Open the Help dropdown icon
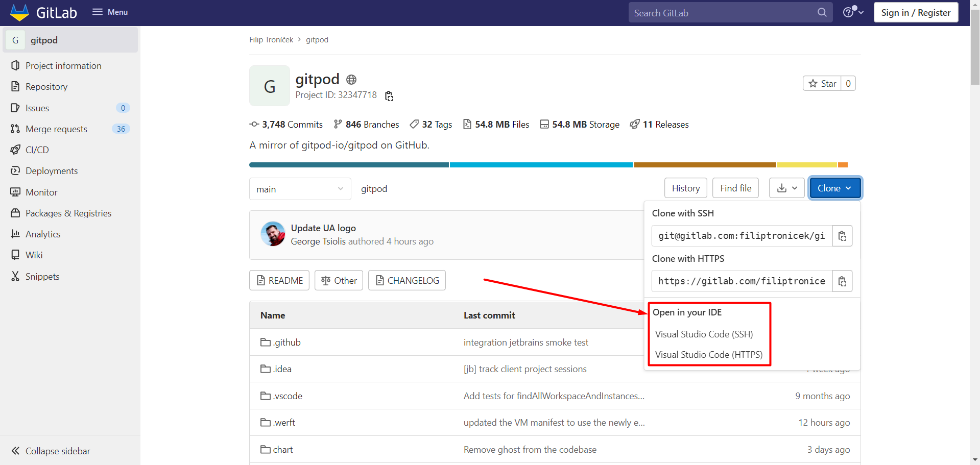 (x=853, y=12)
